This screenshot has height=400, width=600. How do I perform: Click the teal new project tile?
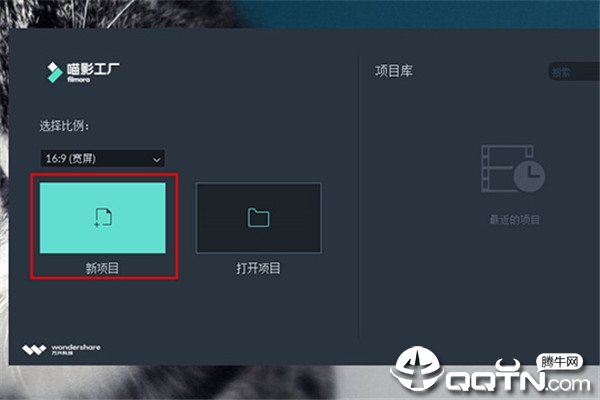coord(103,218)
